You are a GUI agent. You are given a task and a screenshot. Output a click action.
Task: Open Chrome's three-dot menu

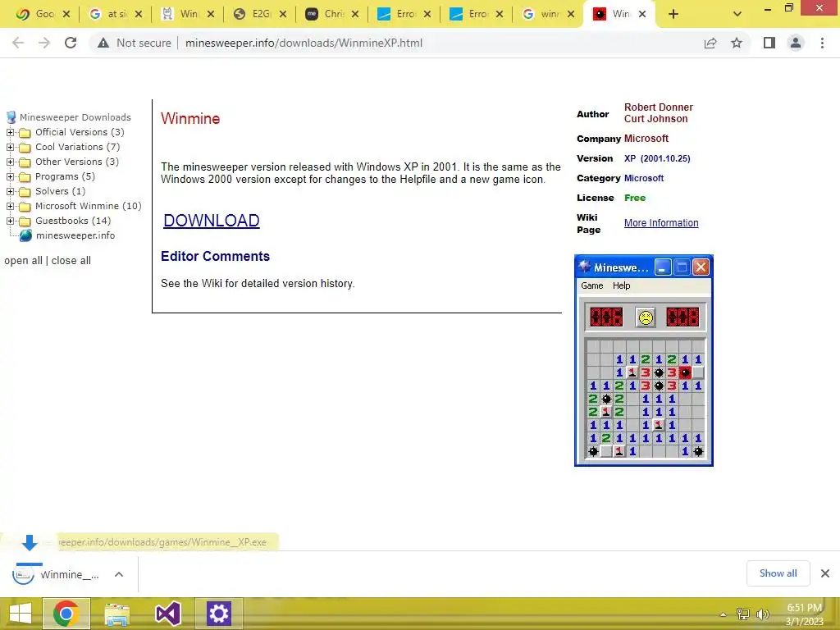coord(822,43)
